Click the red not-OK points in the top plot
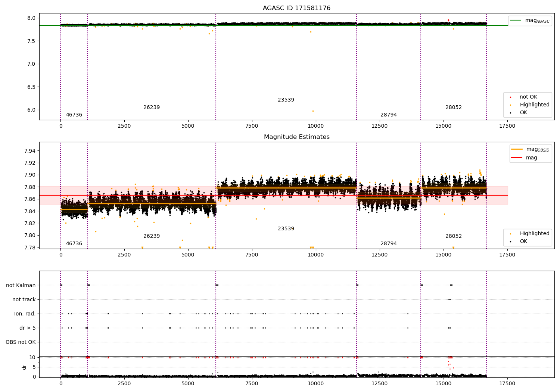 [448, 20]
